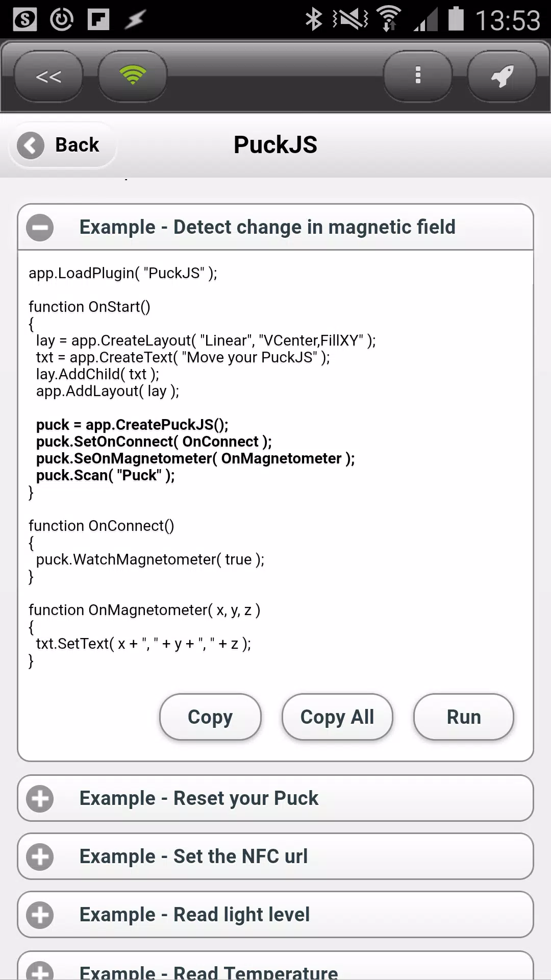
Task: Tap the WiFi signal status icon
Action: point(389,19)
